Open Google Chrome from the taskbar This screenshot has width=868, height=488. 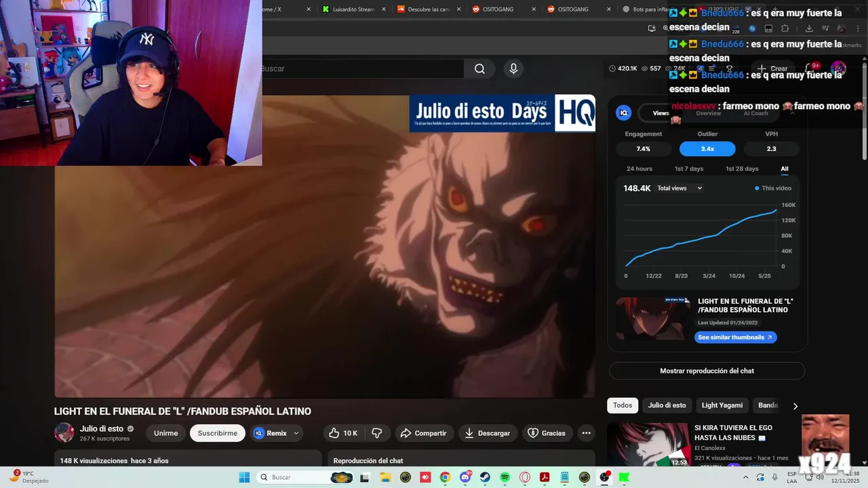[x=445, y=477]
